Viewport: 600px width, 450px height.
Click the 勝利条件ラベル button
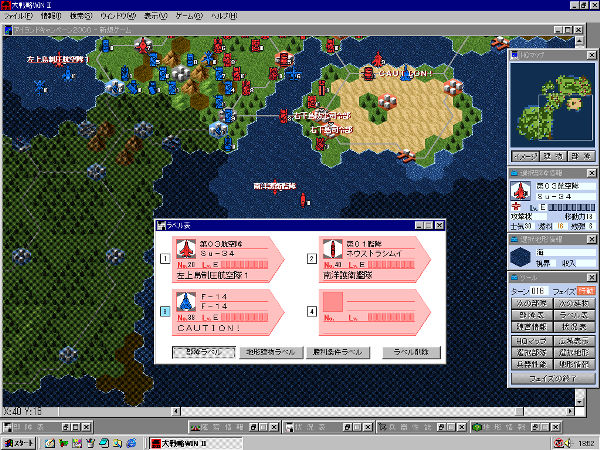(338, 352)
